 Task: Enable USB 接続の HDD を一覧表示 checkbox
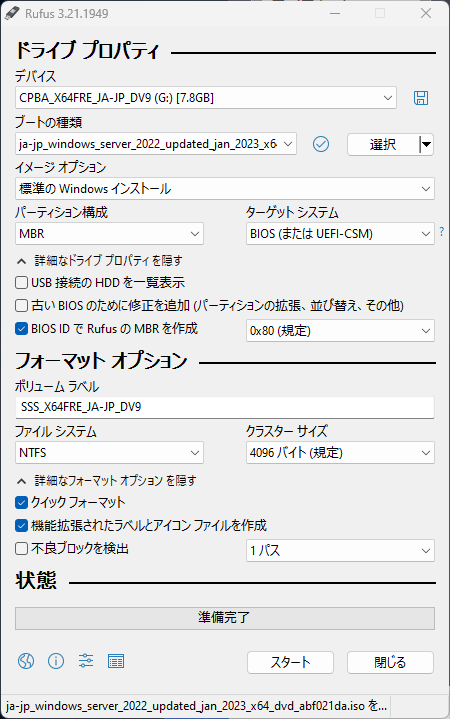(x=22, y=282)
